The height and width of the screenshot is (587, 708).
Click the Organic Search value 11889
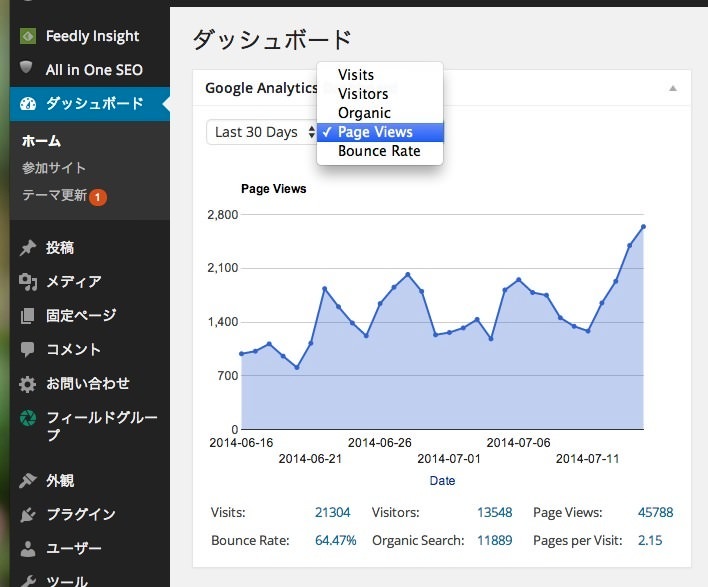[494, 540]
